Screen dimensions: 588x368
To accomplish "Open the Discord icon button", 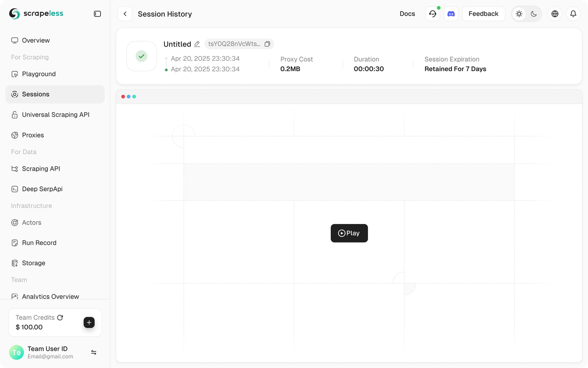I will (x=451, y=14).
